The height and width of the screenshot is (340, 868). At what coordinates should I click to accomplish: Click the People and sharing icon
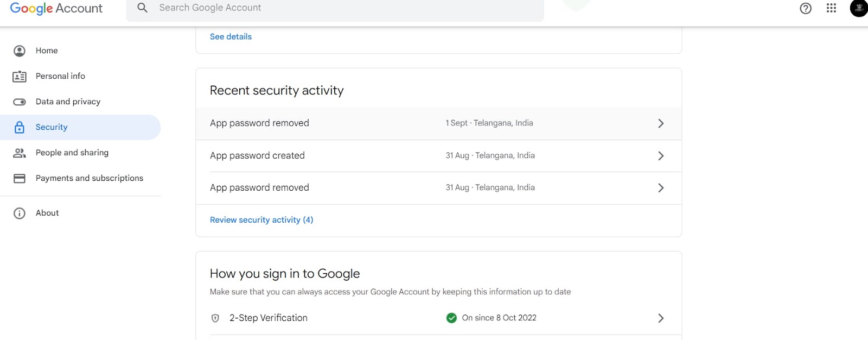click(x=20, y=153)
